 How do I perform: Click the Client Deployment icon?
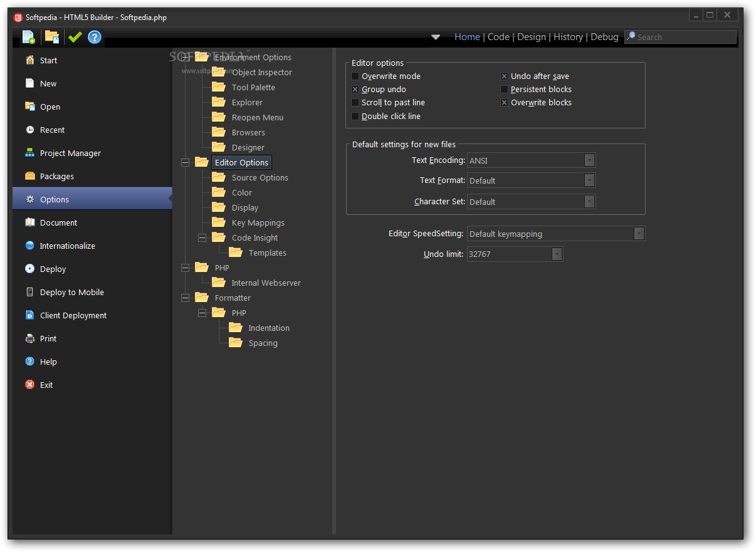pyautogui.click(x=29, y=315)
